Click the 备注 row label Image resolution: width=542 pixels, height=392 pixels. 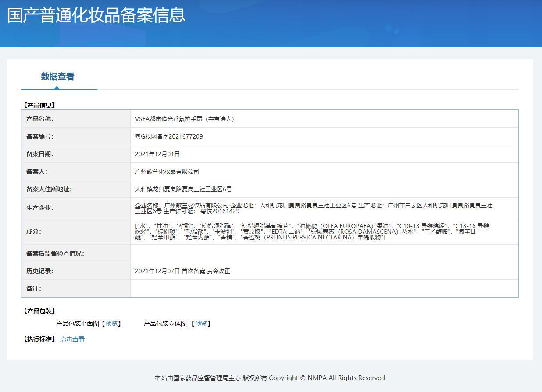coord(34,289)
